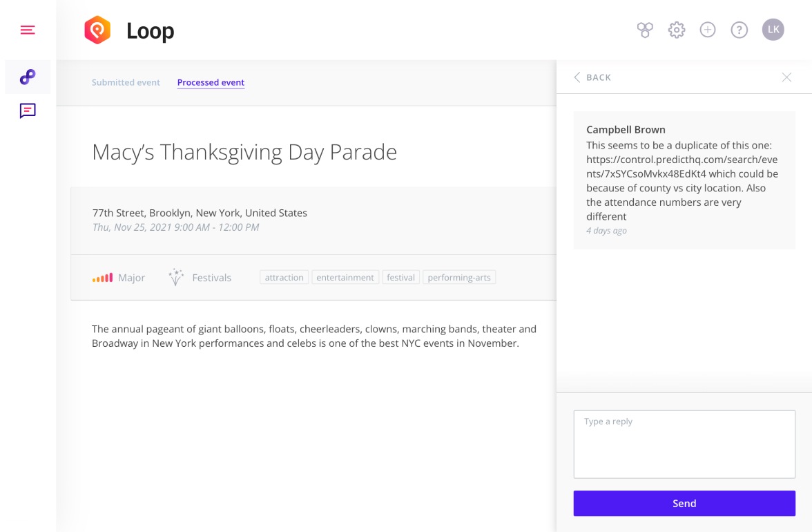Open the apps hexagon cluster icon
Screen dimensions: 812x532
click(645, 30)
